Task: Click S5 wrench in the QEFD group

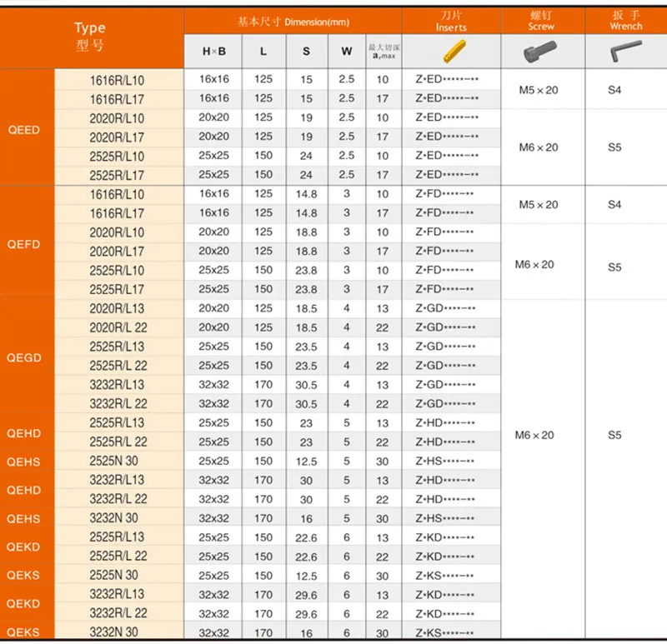Action: click(x=614, y=267)
